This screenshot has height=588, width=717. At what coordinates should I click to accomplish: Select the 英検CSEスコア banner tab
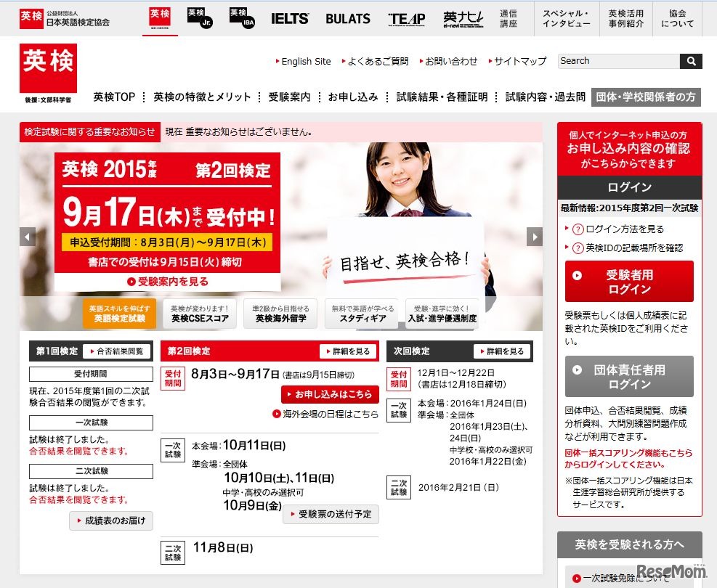point(200,314)
